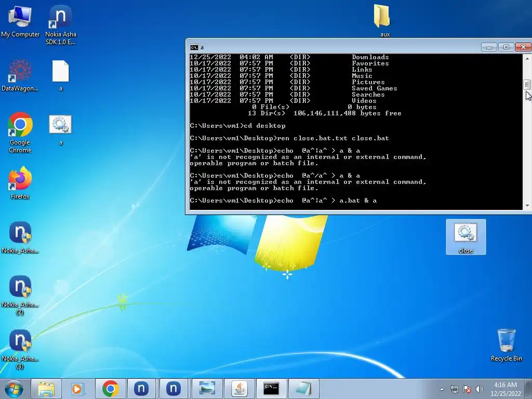Open clock showing 4:16 AM
The height and width of the screenshot is (399, 532).
tap(505, 389)
